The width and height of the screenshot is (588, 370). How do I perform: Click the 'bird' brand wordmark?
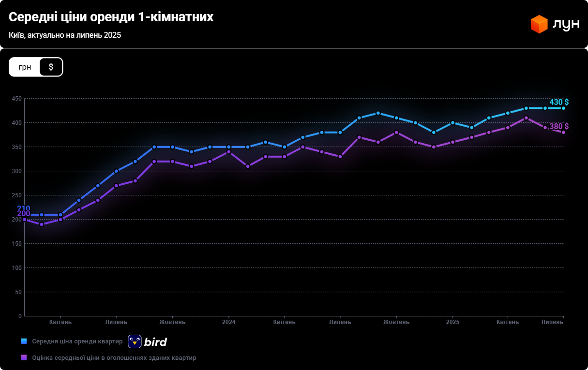tap(155, 342)
